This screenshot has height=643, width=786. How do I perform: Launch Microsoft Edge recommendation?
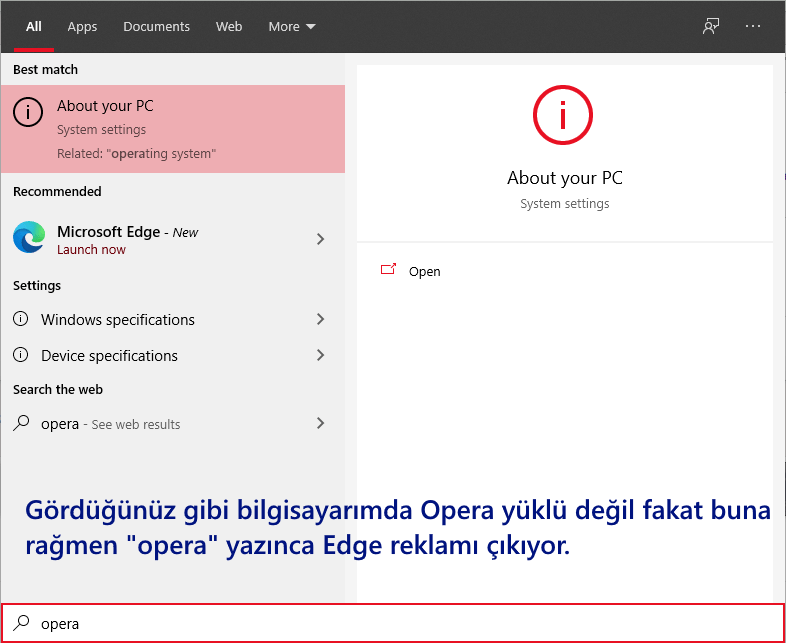click(173, 240)
